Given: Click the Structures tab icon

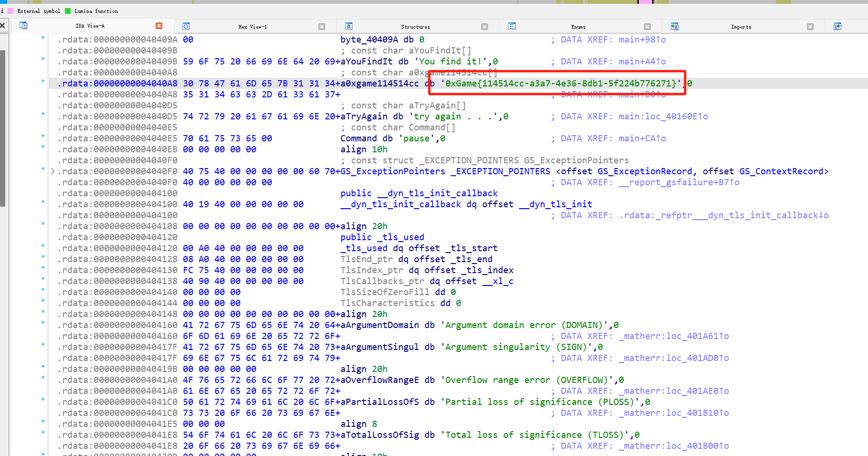Looking at the screenshot, I should (349, 26).
